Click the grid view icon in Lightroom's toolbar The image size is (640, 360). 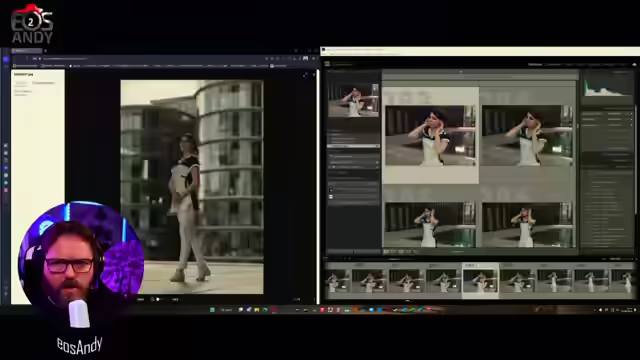tap(386, 252)
